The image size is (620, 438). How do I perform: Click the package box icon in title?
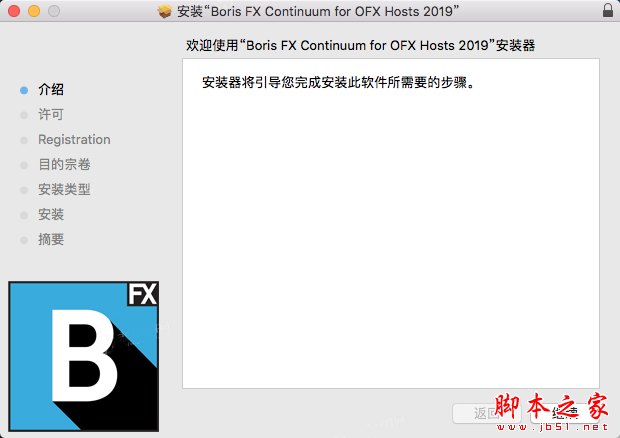point(165,11)
